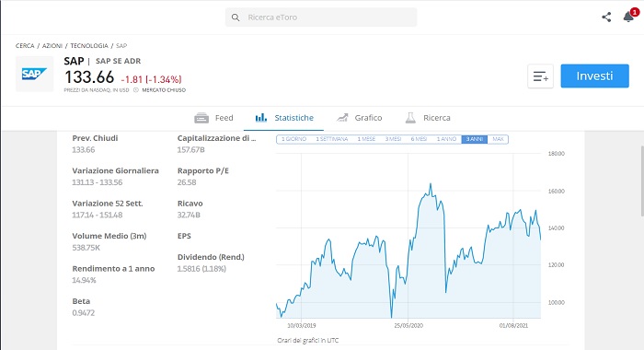
Task: Click the Prev. Chiudi label
Action: [95, 138]
